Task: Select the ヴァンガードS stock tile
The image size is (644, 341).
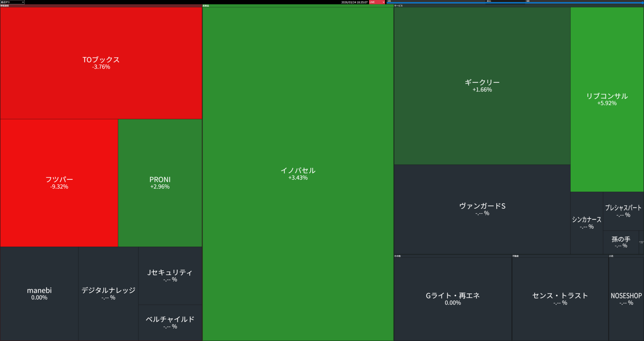Action: click(x=482, y=209)
